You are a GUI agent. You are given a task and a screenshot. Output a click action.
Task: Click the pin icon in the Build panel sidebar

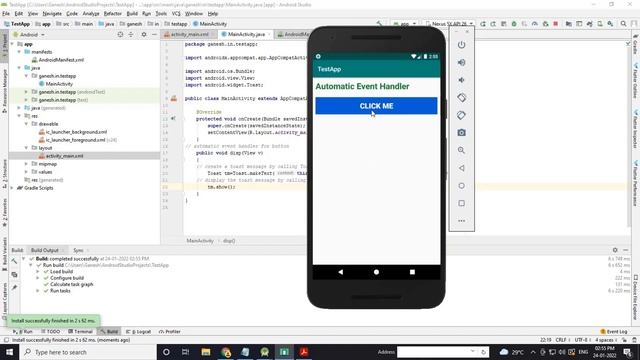14,287
